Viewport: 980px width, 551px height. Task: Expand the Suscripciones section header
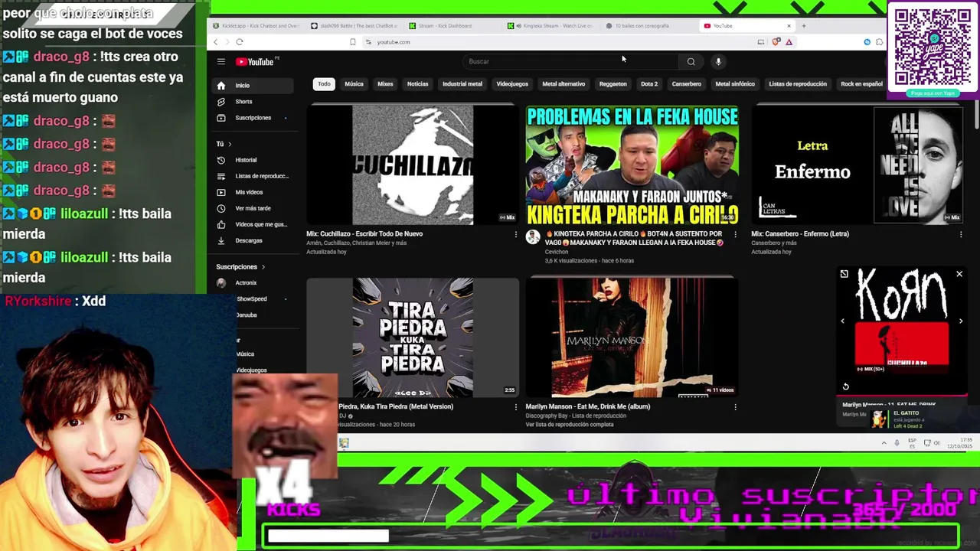pyautogui.click(x=240, y=267)
